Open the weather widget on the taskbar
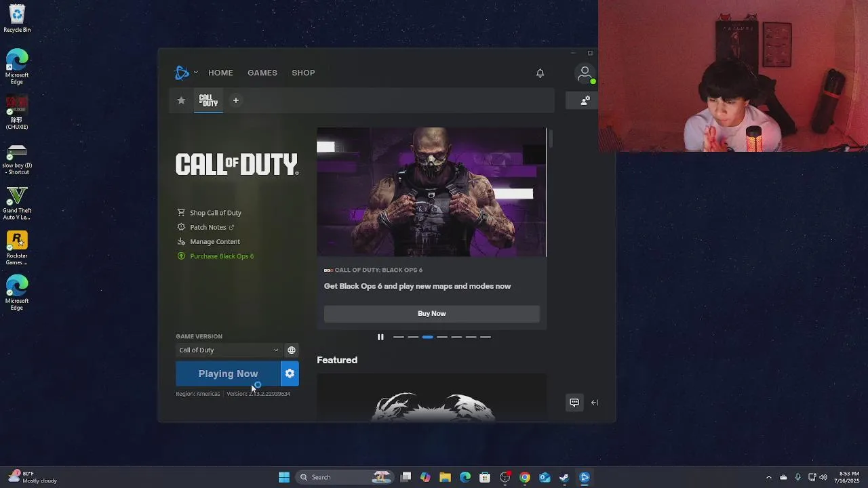The image size is (868, 488). (x=33, y=477)
